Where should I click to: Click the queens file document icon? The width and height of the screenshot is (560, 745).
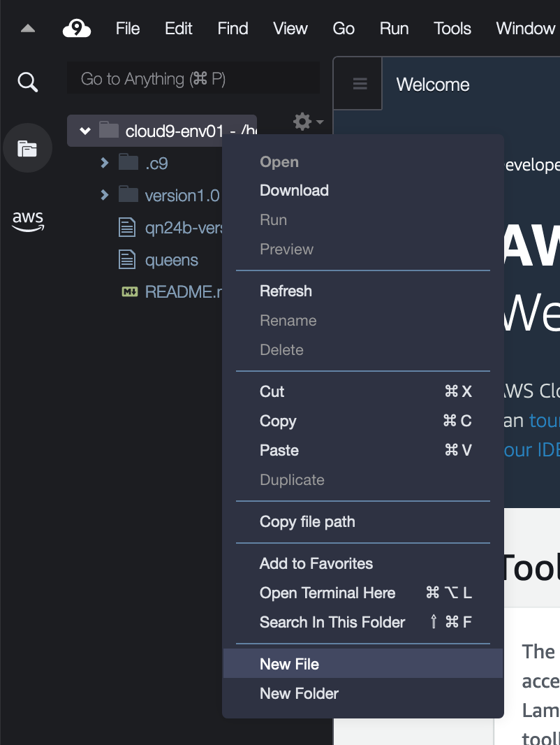pos(126,259)
